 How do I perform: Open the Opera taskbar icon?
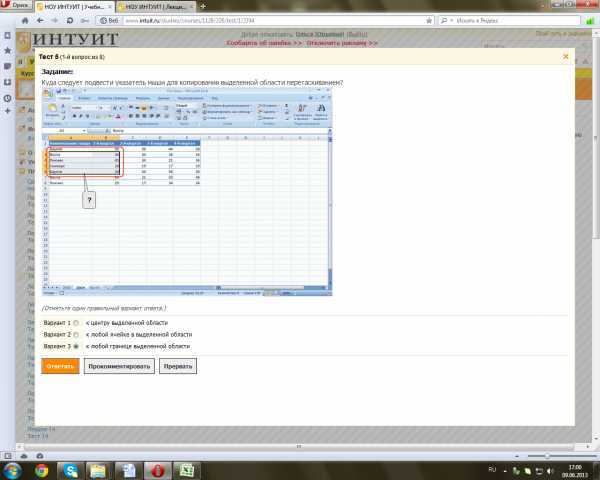[157, 471]
